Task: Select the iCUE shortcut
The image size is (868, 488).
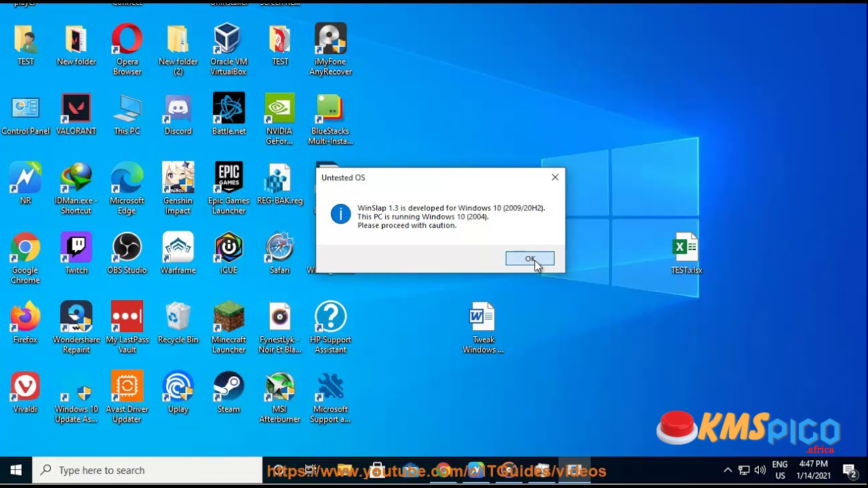Action: (x=229, y=254)
